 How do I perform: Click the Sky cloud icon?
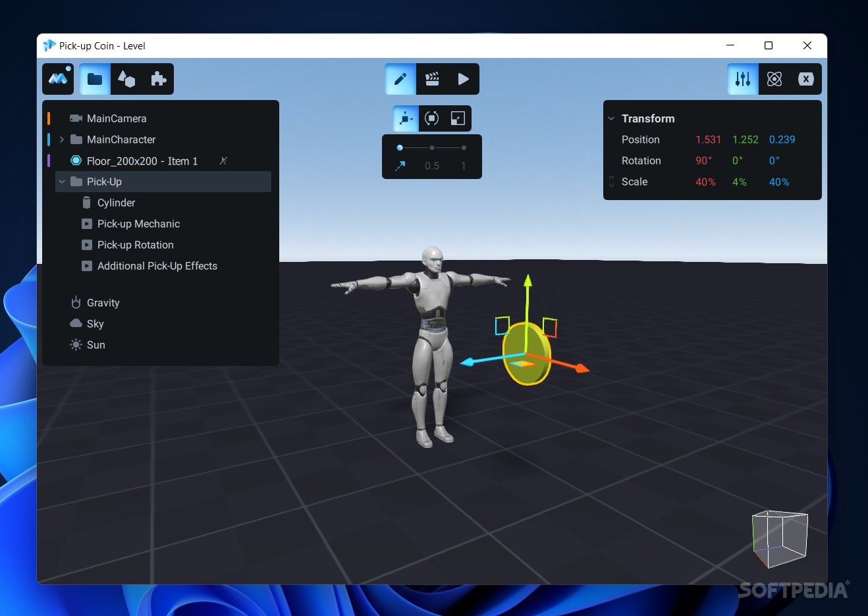(x=76, y=323)
